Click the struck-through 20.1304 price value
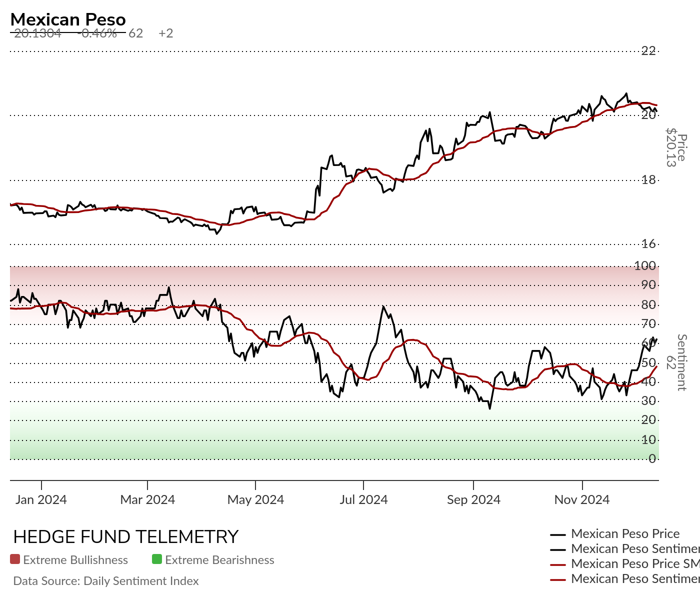This screenshot has width=700, height=600. [x=38, y=33]
